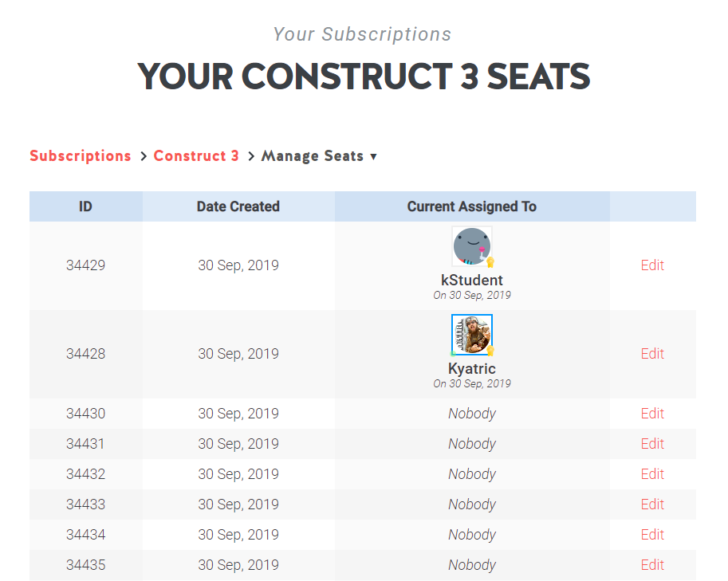Click the Current Assigned To header

[x=472, y=206]
